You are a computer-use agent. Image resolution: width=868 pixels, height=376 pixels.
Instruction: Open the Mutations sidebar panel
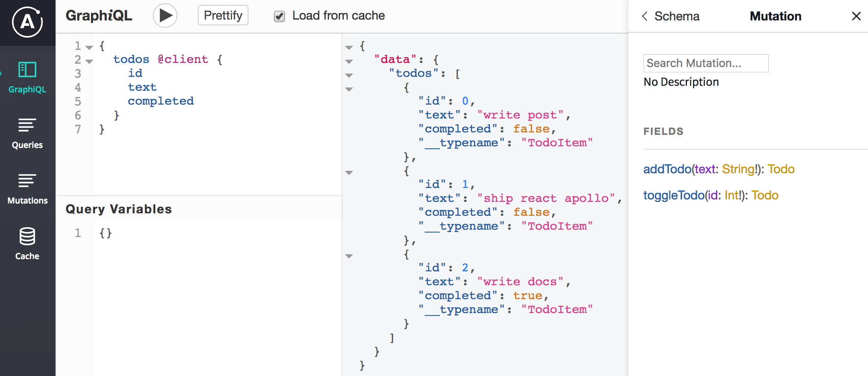pyautogui.click(x=27, y=188)
